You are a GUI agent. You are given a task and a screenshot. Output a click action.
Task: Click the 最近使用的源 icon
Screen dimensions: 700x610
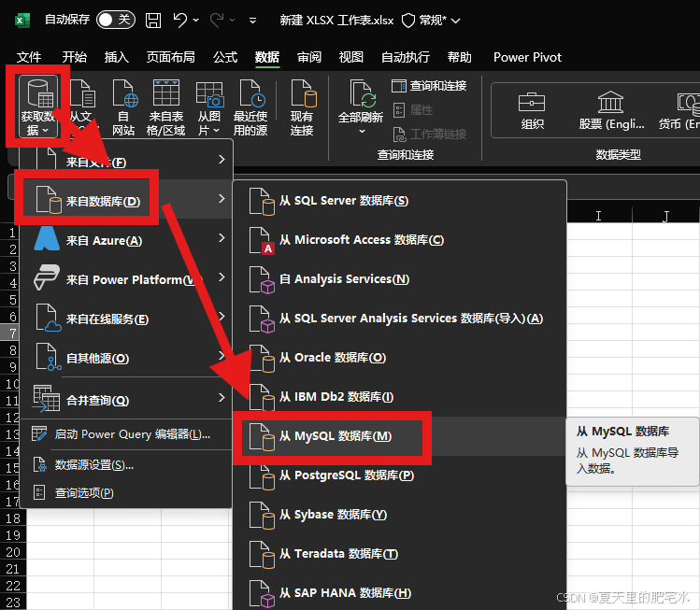[x=250, y=107]
